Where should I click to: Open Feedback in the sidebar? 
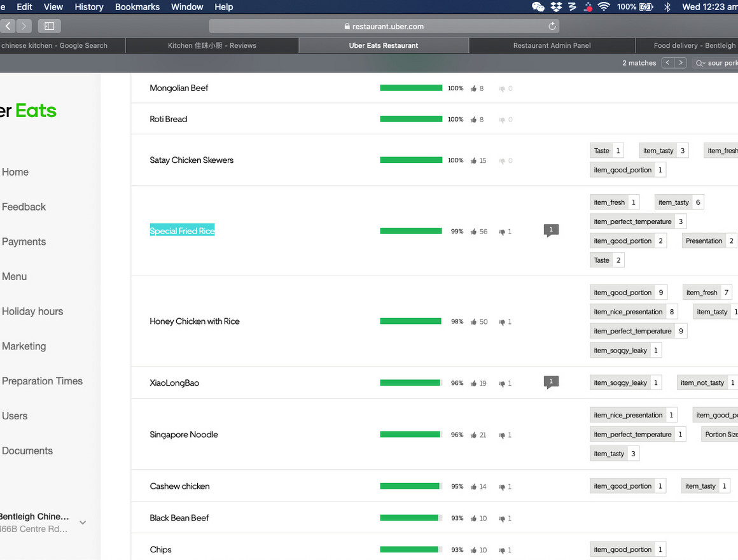24,207
